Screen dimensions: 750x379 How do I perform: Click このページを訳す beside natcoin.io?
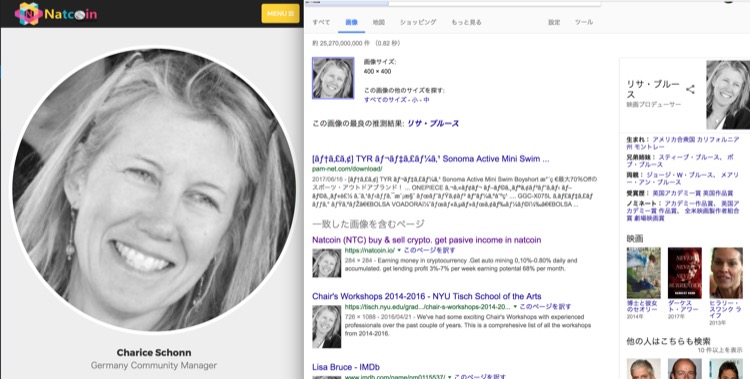[x=429, y=250]
